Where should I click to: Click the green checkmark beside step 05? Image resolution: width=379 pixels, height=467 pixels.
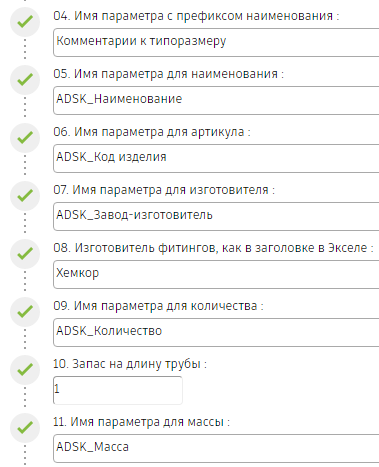point(25,80)
